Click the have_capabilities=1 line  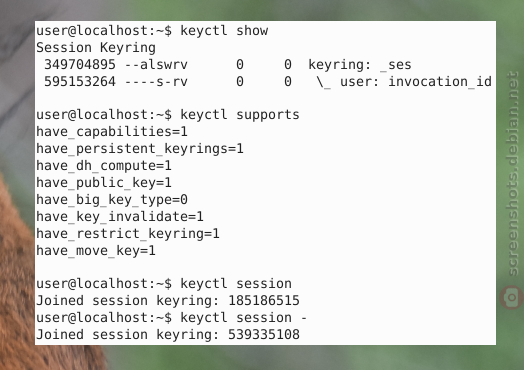pyautogui.click(x=112, y=132)
